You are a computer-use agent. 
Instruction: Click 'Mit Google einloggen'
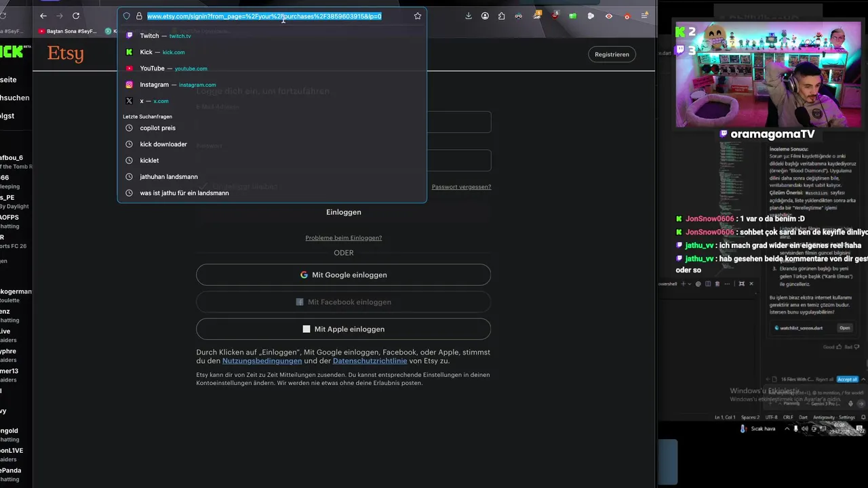coord(343,275)
